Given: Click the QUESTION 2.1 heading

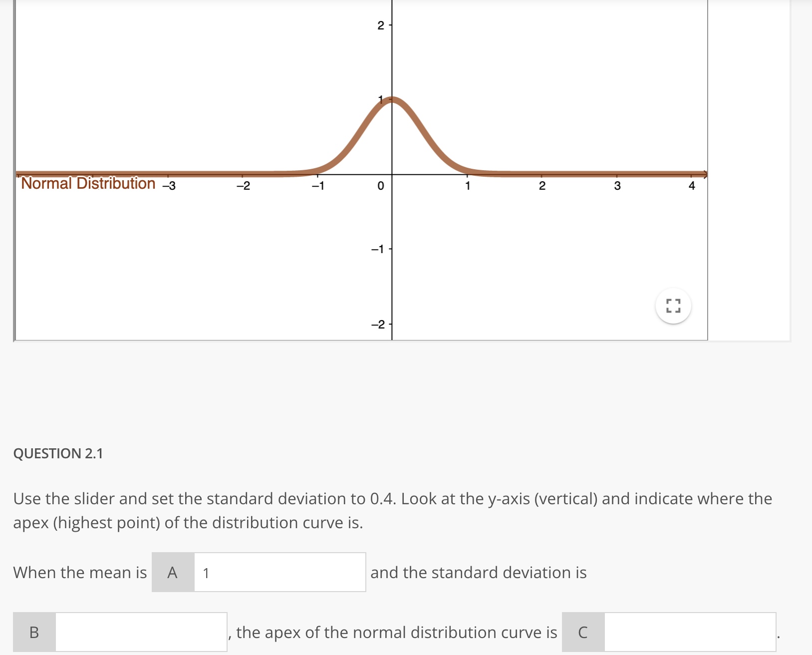Looking at the screenshot, I should click(x=58, y=453).
